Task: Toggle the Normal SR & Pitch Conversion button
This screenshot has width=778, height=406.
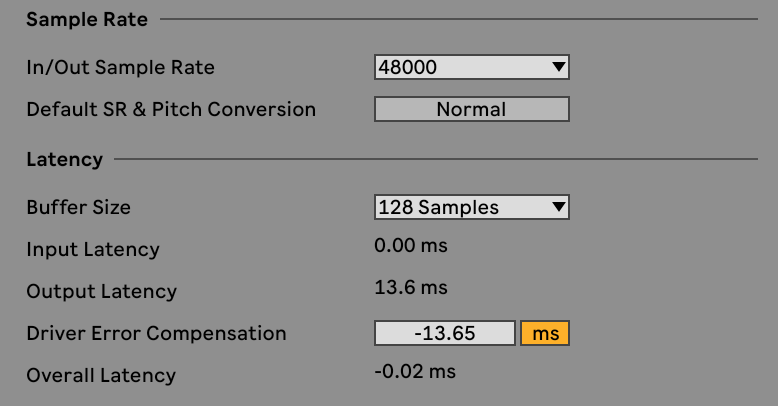Action: (471, 109)
